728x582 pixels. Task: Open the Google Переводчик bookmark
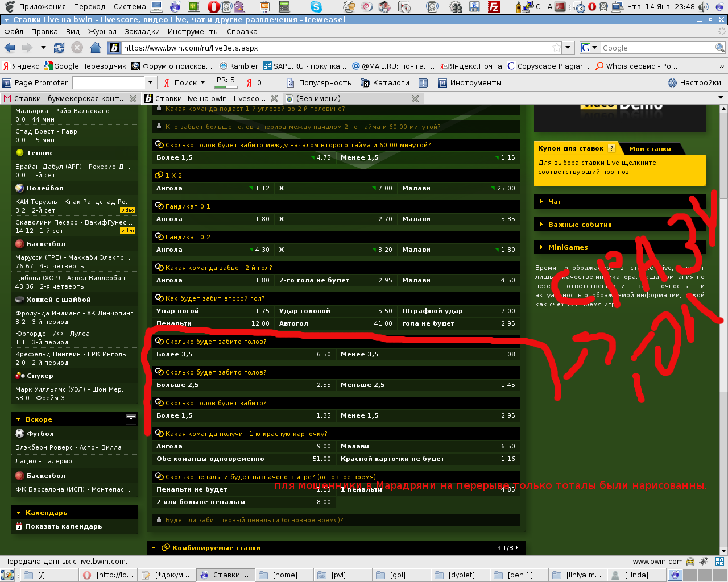click(86, 66)
